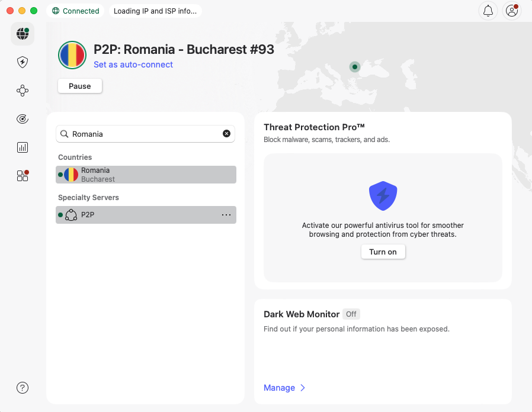532x412 pixels.
Task: Click into the Romania search field
Action: pyautogui.click(x=145, y=134)
